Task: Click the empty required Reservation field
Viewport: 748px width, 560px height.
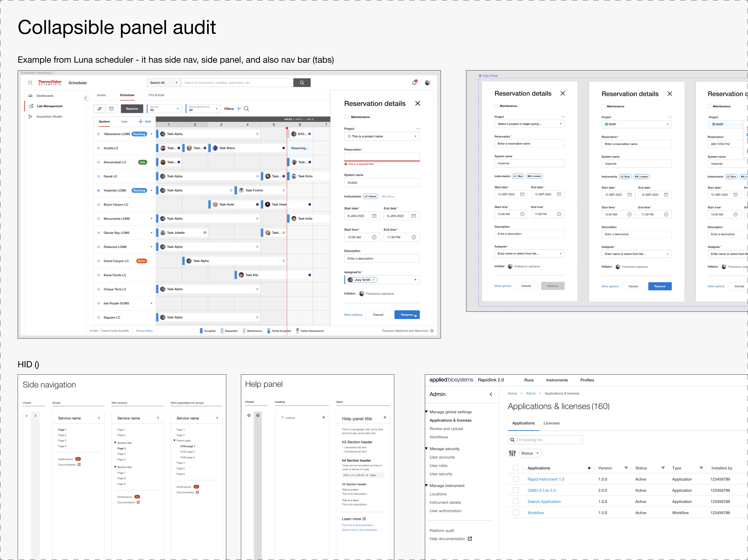Action: pyautogui.click(x=382, y=157)
